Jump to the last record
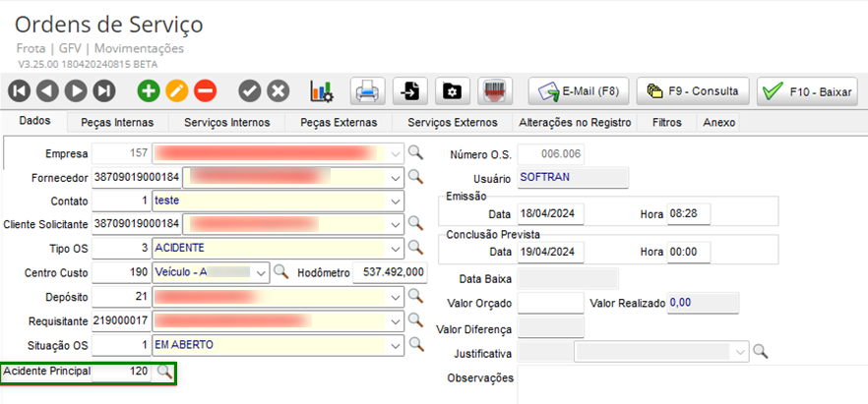Viewport: 868px width, 404px height. pyautogui.click(x=103, y=91)
